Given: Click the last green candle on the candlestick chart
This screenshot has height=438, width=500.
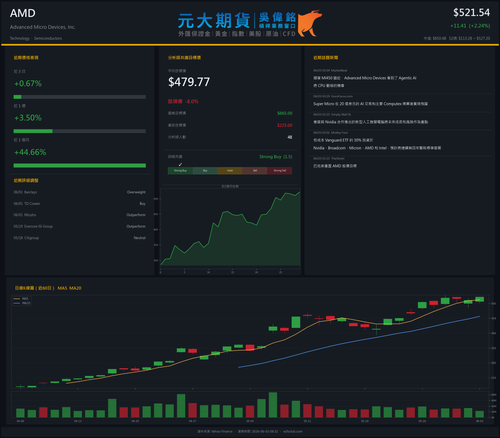Looking at the screenshot, I should click(480, 299).
